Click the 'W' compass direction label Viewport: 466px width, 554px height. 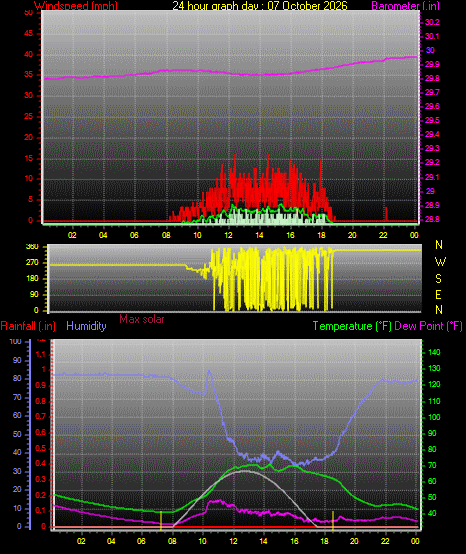pos(440,262)
